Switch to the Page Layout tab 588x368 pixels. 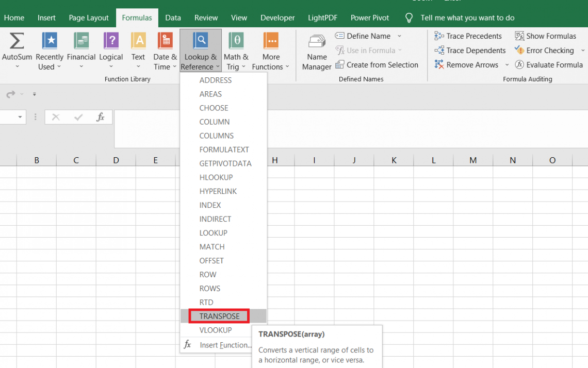(89, 18)
